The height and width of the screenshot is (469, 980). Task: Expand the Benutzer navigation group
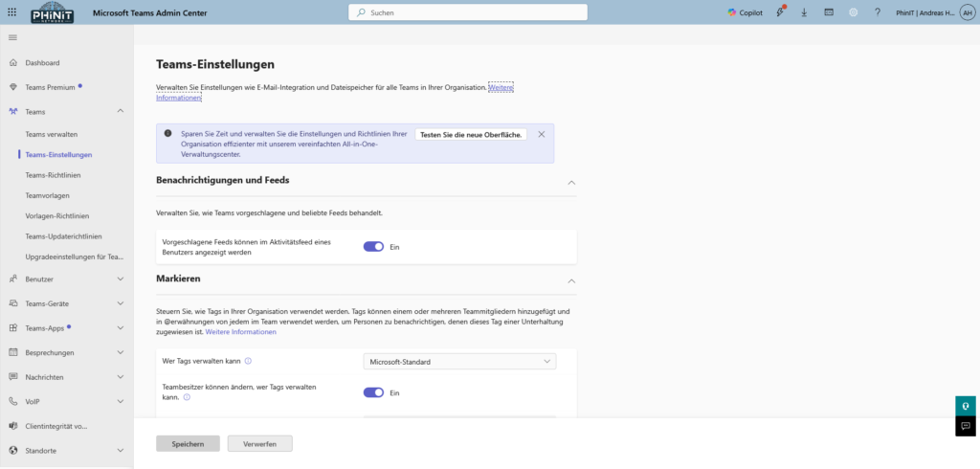pos(120,279)
